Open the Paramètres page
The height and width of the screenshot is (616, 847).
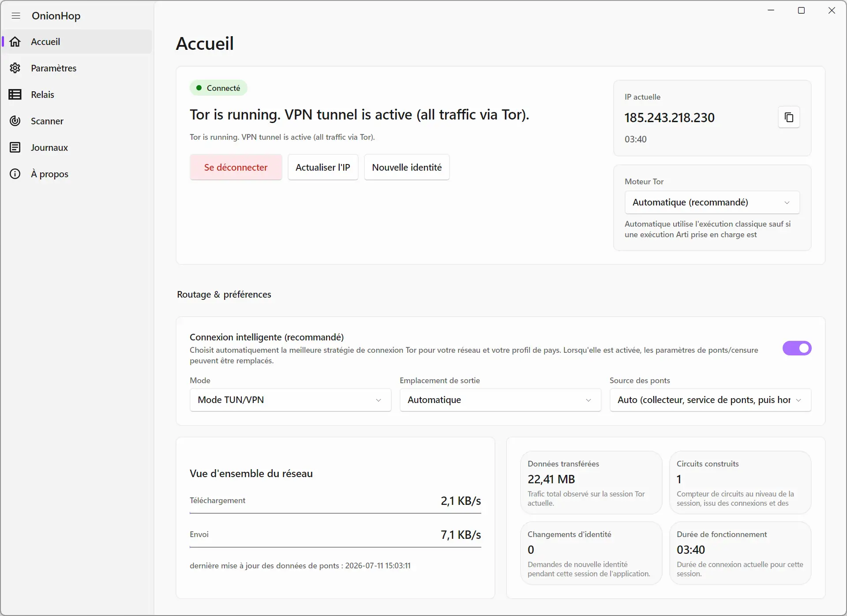[77, 68]
